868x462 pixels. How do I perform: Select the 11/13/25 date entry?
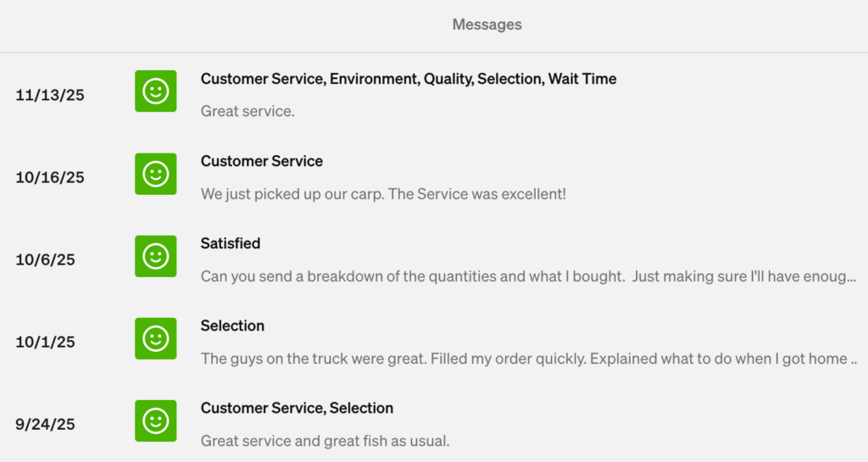(x=50, y=95)
